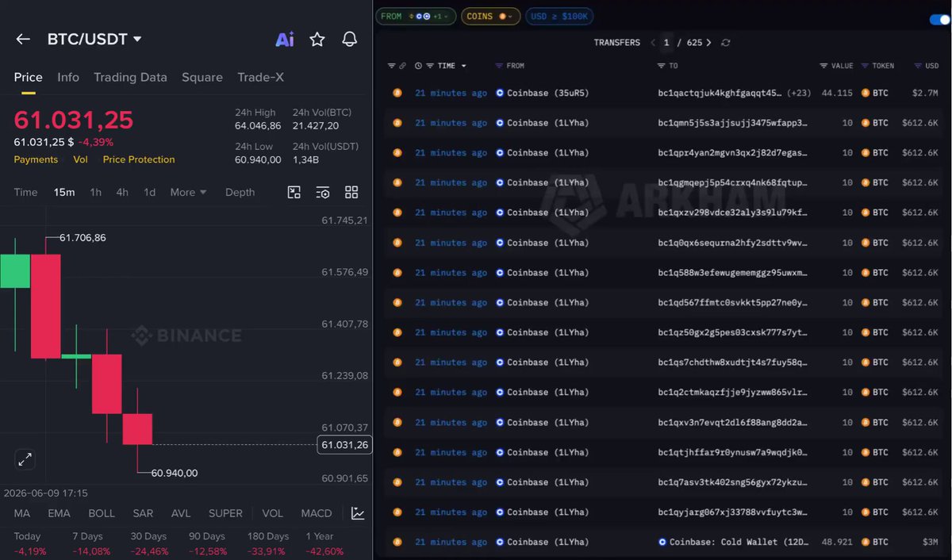Open price alerts via the bell icon

pos(349,39)
